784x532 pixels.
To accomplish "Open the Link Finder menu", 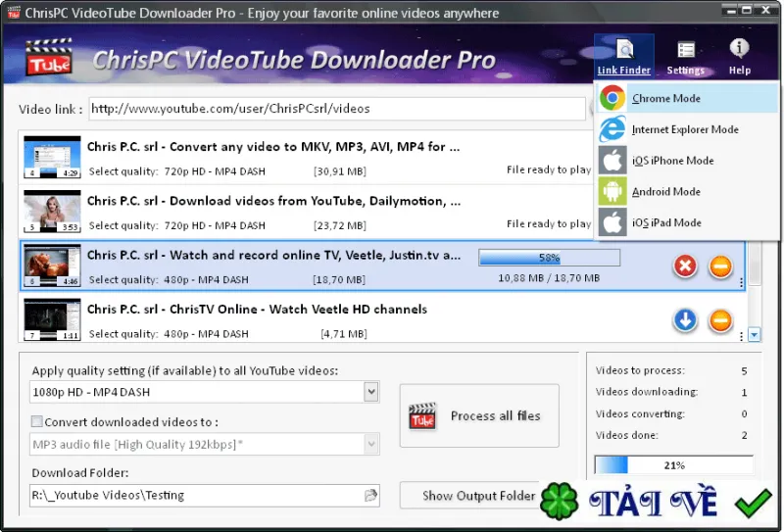I will (624, 57).
